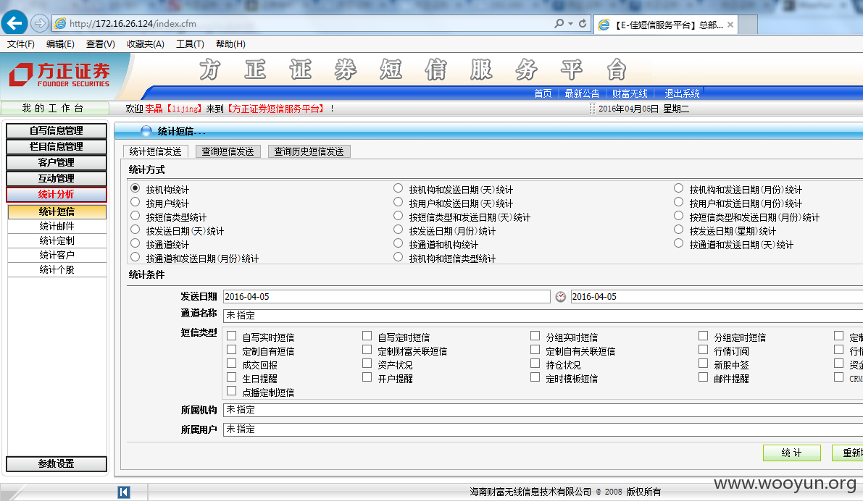Go to 首页 link in header
Image resolution: width=863 pixels, height=504 pixels.
pyautogui.click(x=543, y=93)
